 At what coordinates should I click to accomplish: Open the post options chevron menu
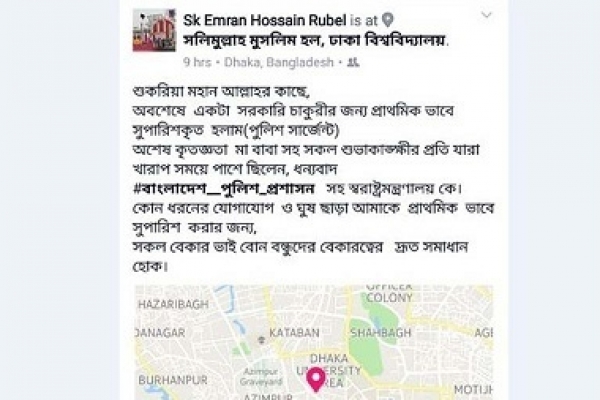tap(486, 15)
